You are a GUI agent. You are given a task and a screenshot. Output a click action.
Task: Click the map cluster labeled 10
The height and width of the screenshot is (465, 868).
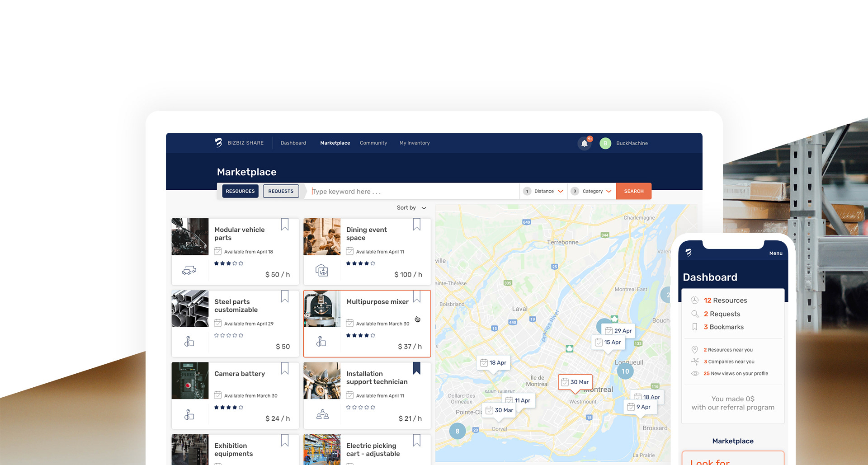tap(625, 371)
